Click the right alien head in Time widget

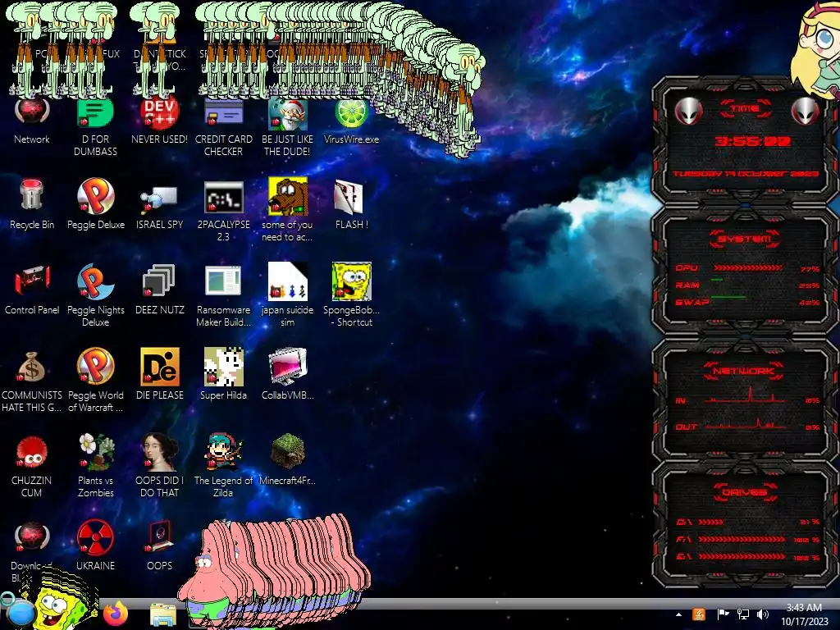(x=806, y=112)
